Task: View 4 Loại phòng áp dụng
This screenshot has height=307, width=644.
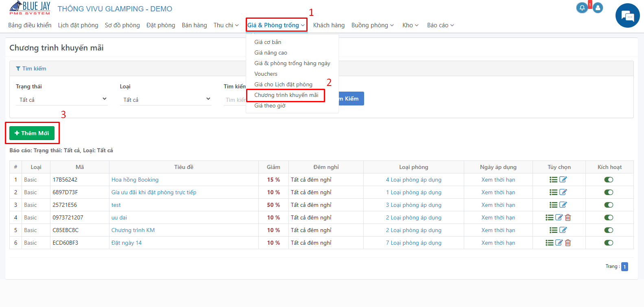Action: coord(414,180)
